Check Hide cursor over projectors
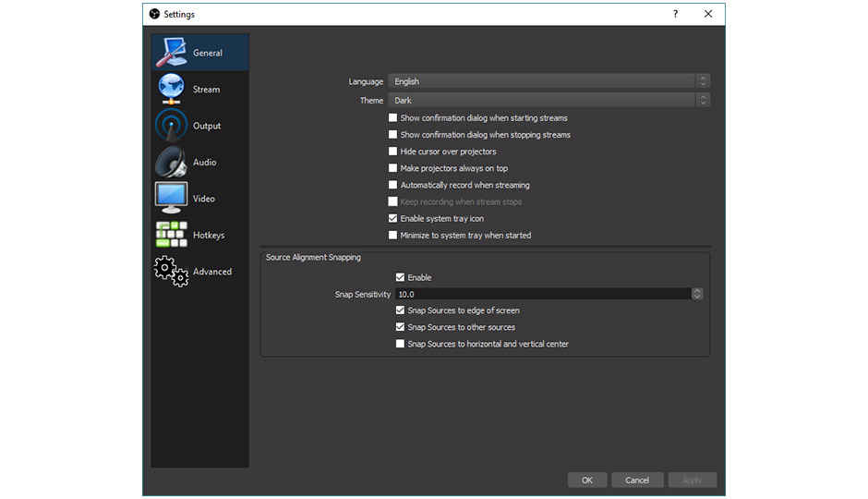The image size is (868, 499). click(x=393, y=152)
